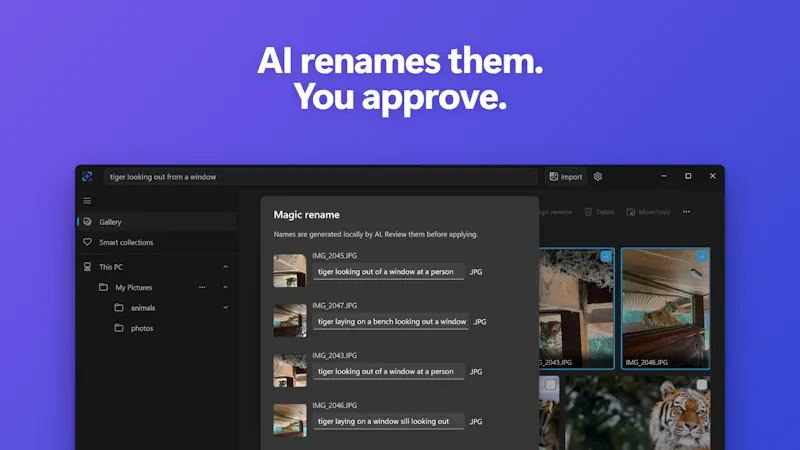Select the IMG_2043.JPG gallery photo

tap(577, 308)
